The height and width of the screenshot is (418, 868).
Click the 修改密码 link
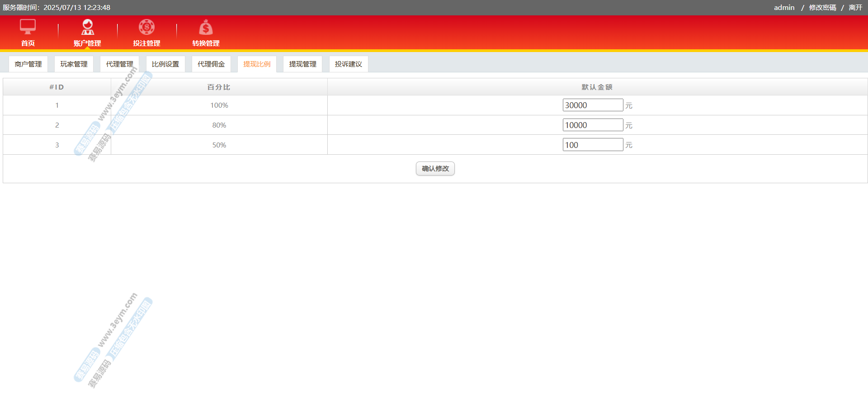point(822,8)
